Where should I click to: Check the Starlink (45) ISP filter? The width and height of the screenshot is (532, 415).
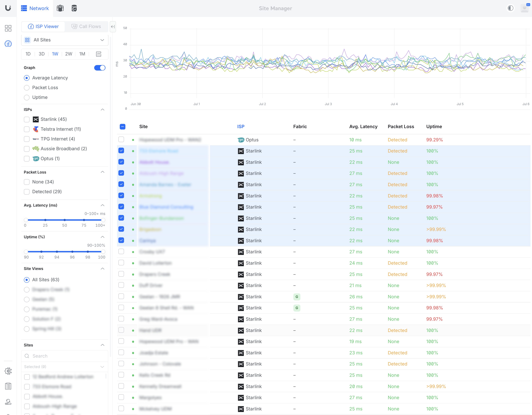[27, 119]
